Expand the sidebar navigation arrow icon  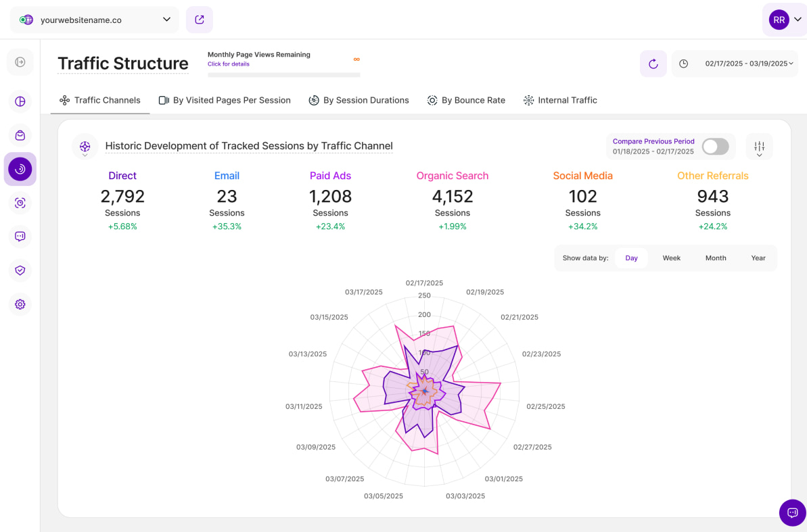pos(20,62)
